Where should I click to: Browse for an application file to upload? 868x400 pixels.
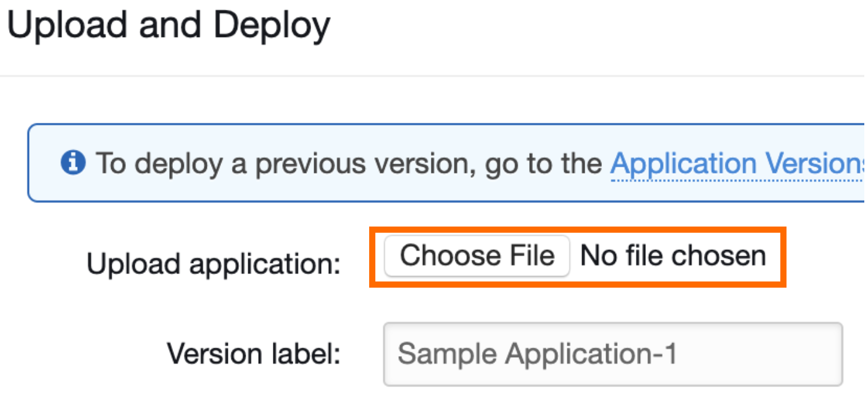pyautogui.click(x=477, y=256)
